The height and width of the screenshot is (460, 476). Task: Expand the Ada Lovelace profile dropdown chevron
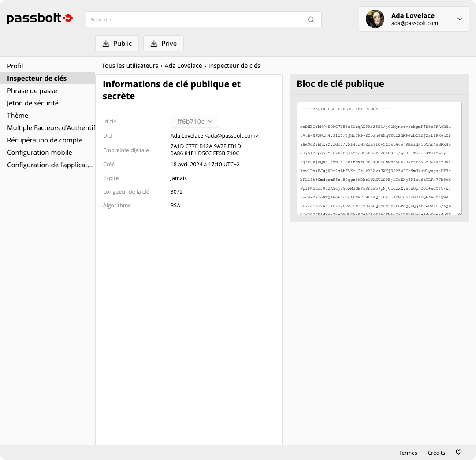(460, 19)
